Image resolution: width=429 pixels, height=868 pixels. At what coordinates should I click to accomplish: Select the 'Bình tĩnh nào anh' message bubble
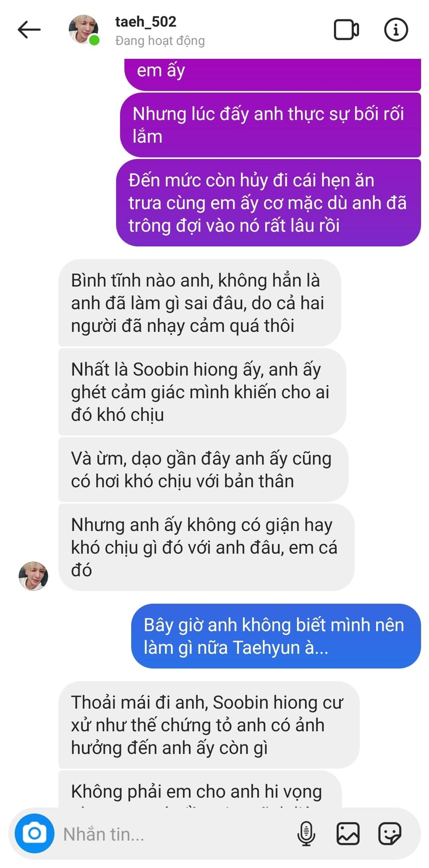(199, 303)
